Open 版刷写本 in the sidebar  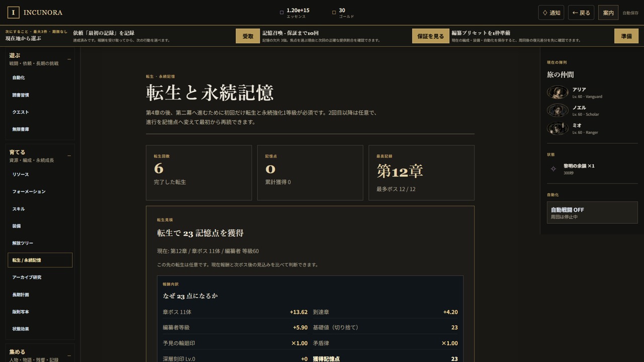[x=40, y=312]
